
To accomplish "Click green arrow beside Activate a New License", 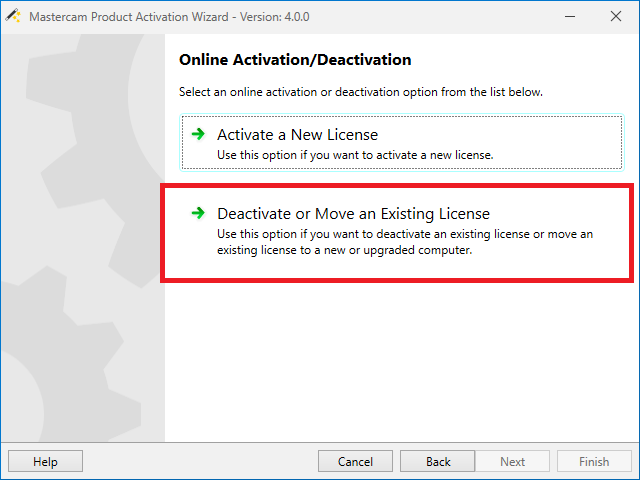I will click(198, 133).
